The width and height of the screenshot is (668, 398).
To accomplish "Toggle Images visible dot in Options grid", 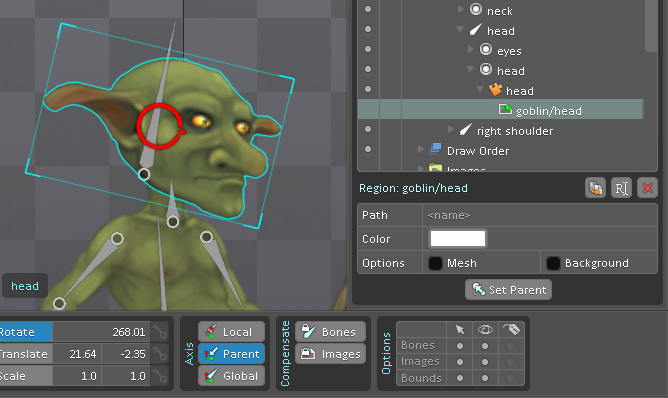I will (x=485, y=362).
